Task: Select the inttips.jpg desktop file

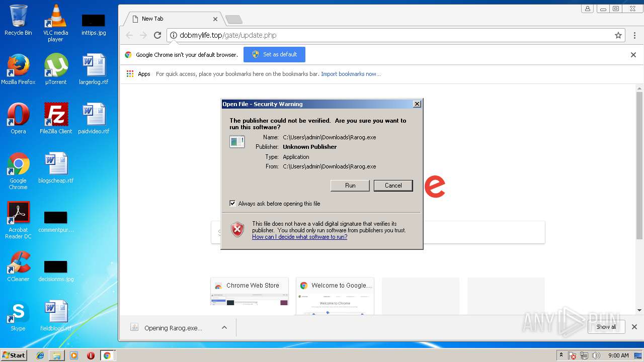Action: click(x=94, y=24)
